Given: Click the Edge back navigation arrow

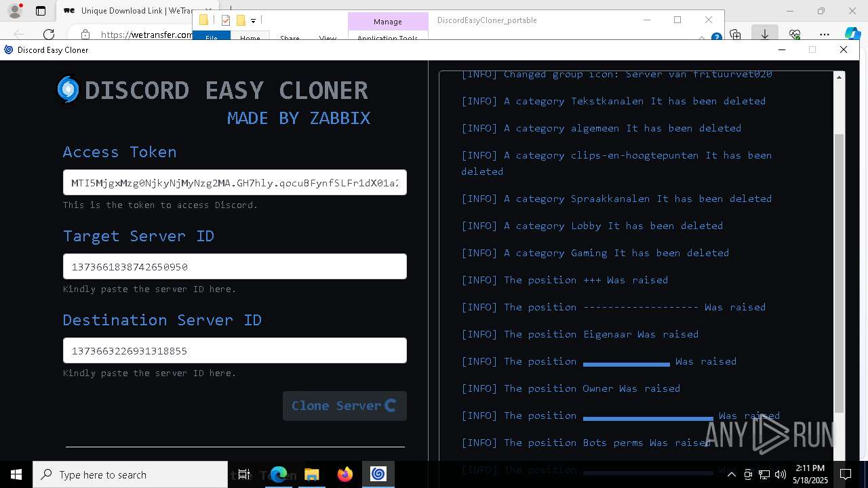Looking at the screenshot, I should click(19, 34).
